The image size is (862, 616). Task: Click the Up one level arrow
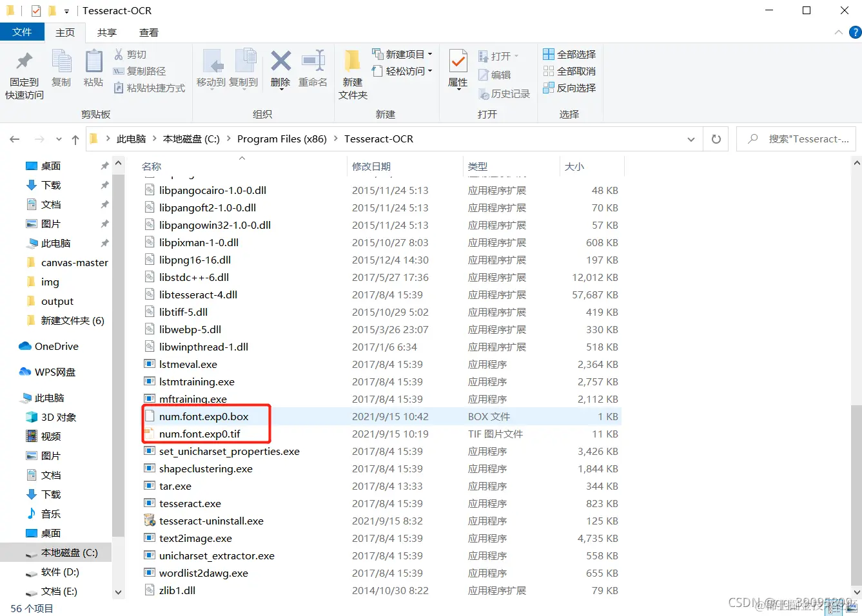click(x=75, y=139)
